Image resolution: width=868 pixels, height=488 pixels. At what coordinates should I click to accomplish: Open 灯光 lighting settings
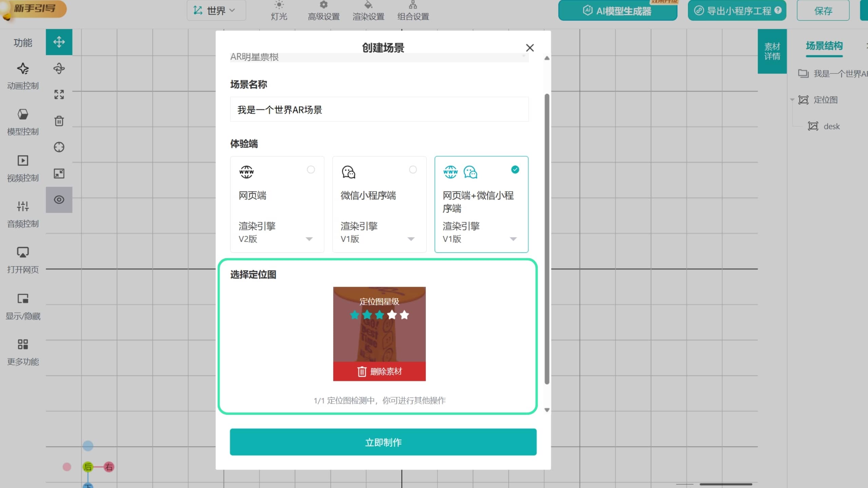(279, 11)
